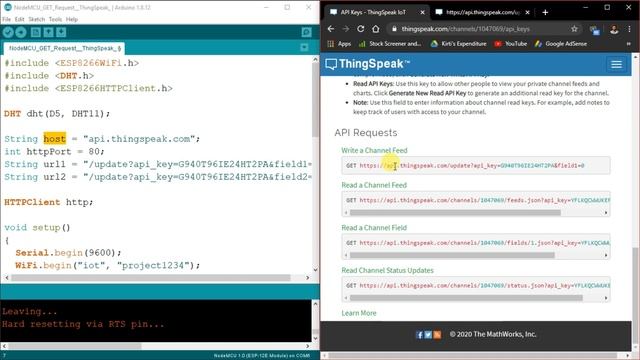The height and width of the screenshot is (360, 640).
Task: Click the Arduino Upload button
Action: 21,32
